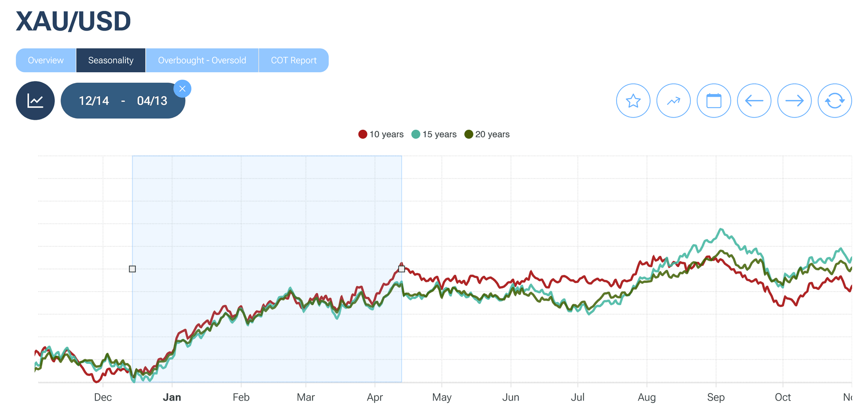Refresh the chart data
This screenshot has height=415, width=868.
(x=835, y=100)
